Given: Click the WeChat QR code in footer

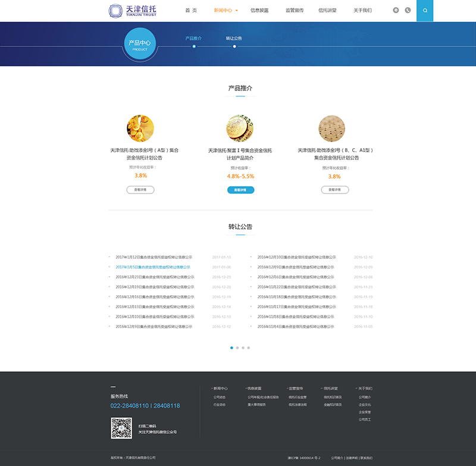Looking at the screenshot, I should (x=121, y=428).
